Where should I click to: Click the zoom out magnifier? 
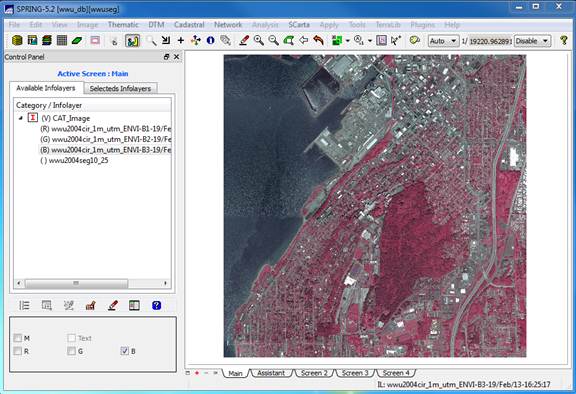273,40
